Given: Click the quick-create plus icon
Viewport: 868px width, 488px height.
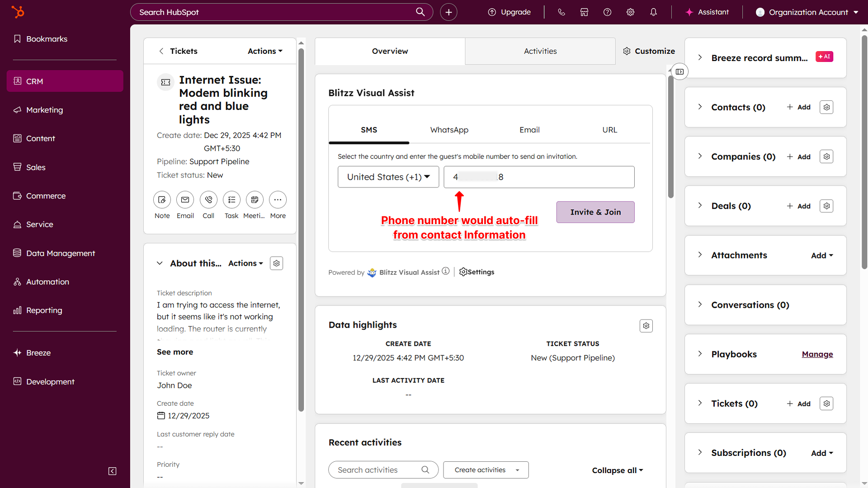Looking at the screenshot, I should pyautogui.click(x=448, y=12).
